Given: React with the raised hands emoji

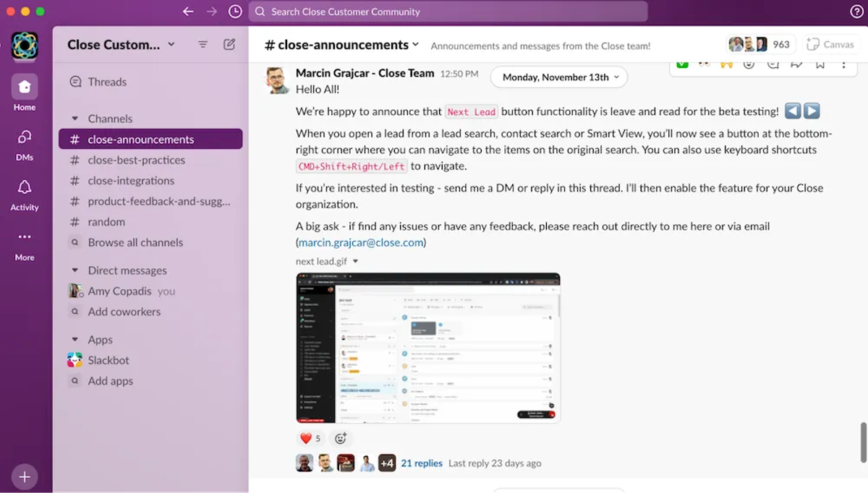Looking at the screenshot, I should (726, 64).
